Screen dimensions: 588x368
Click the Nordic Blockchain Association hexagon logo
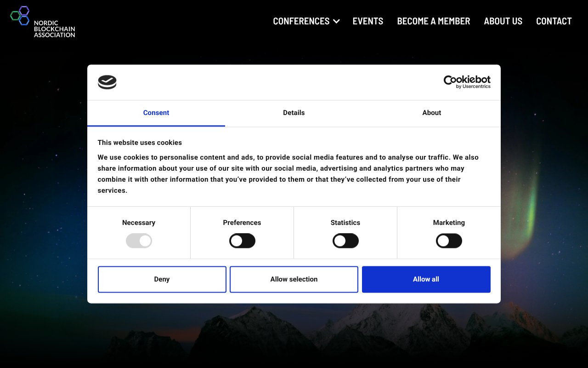tap(20, 15)
